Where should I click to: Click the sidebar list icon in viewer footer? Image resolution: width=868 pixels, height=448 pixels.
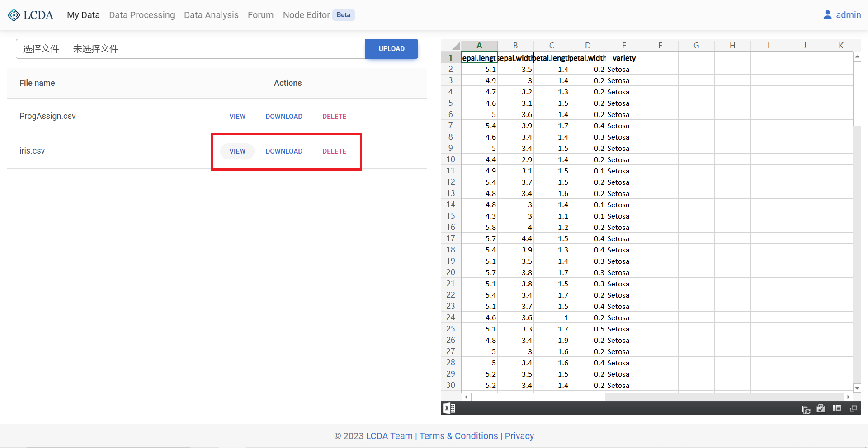pos(837,408)
